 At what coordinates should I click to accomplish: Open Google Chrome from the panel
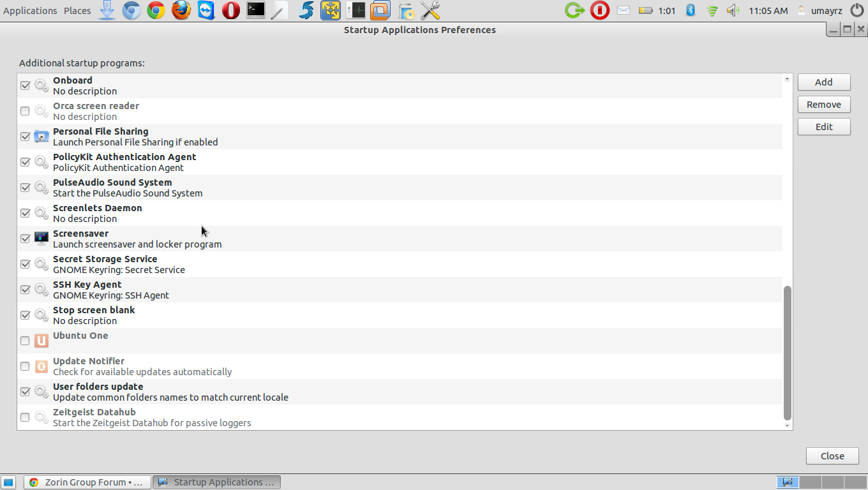(x=156, y=10)
